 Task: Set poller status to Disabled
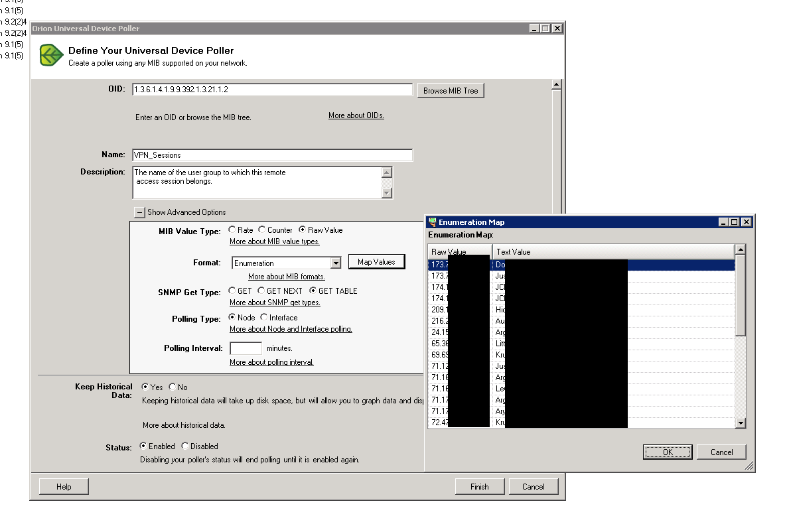184,446
